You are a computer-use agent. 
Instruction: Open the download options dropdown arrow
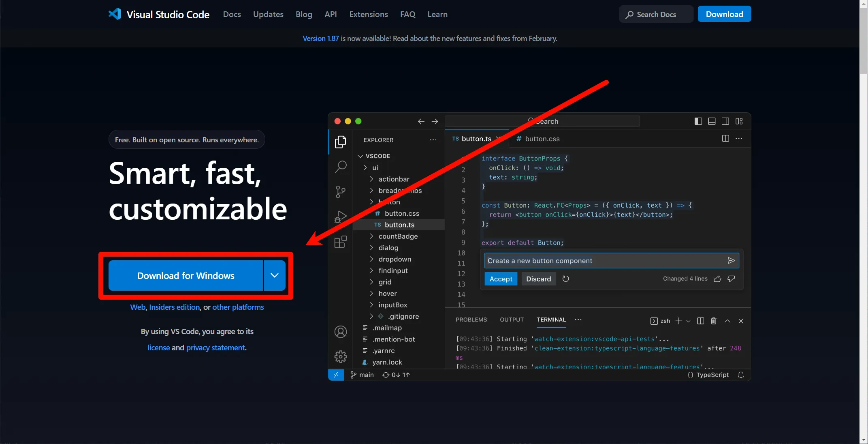275,276
